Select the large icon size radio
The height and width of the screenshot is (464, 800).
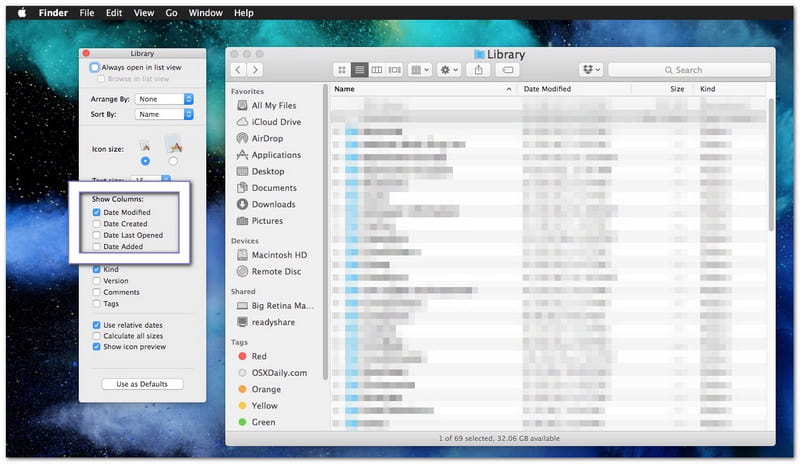[x=173, y=161]
